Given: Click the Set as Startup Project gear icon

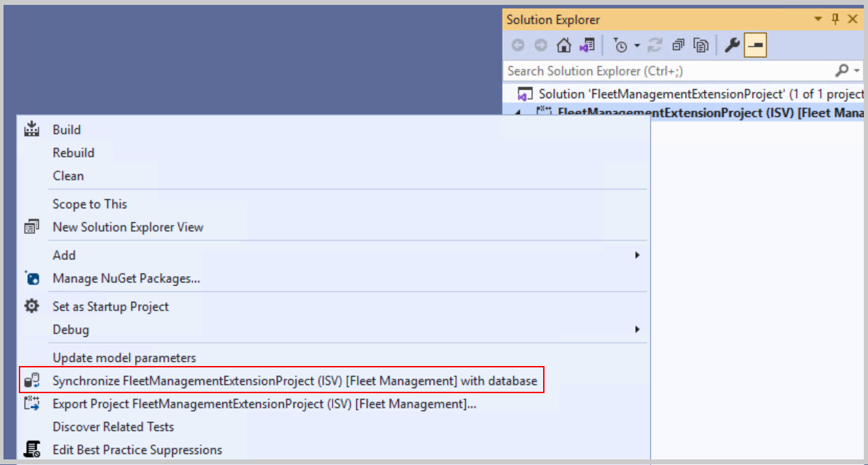Looking at the screenshot, I should (32, 306).
